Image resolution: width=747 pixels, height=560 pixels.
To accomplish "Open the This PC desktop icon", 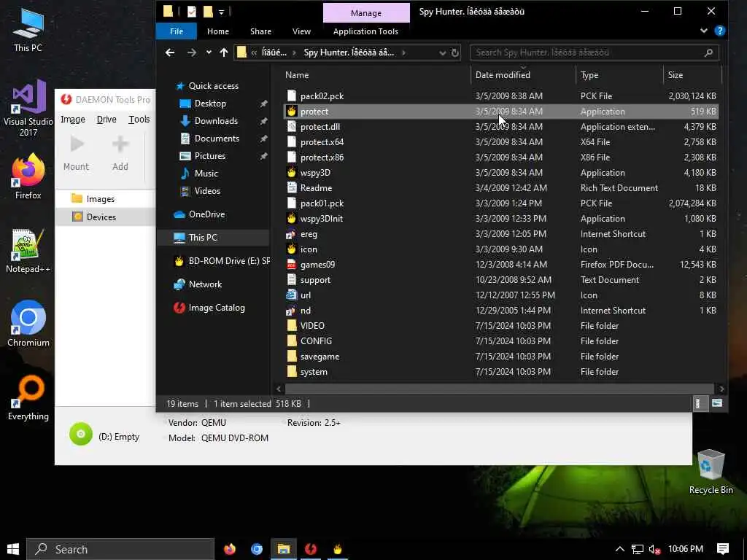I will 28,29.
